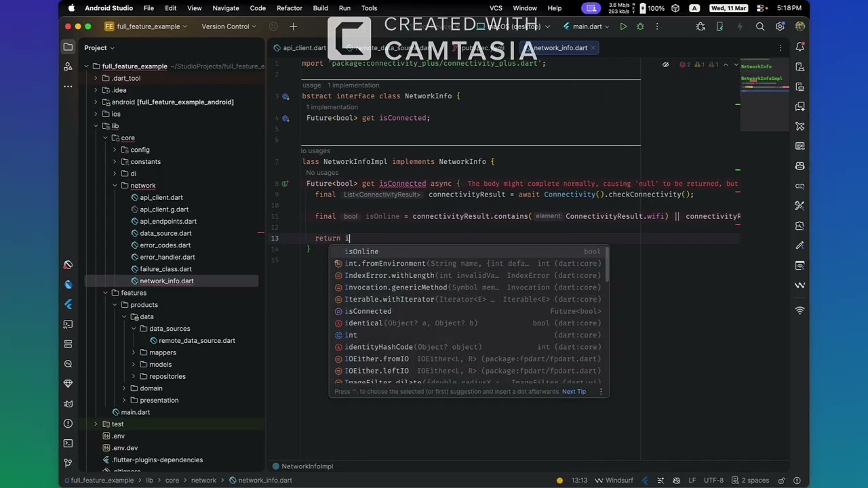Open App Inspection magnifier icon in left strip

tap(68, 364)
